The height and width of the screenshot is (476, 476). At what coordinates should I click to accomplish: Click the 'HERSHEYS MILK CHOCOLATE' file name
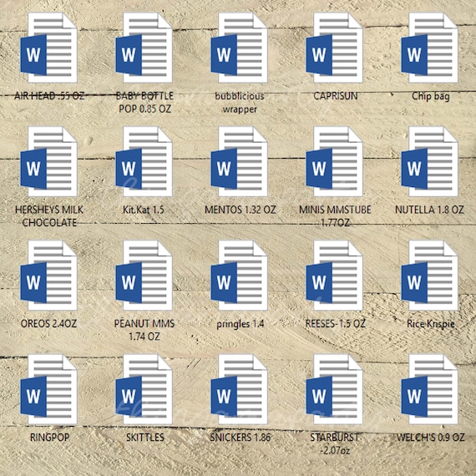coord(49,216)
